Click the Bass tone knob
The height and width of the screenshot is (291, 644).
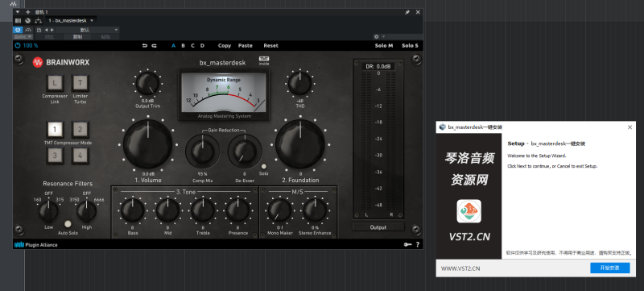click(x=132, y=210)
